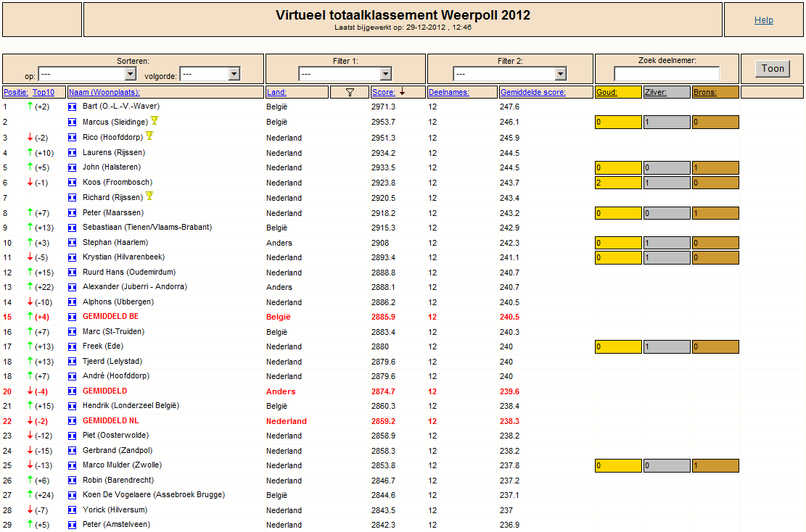806x532 pixels.
Task: Click trophy icon beside Marcus (Sleidinge)
Action: [155, 120]
